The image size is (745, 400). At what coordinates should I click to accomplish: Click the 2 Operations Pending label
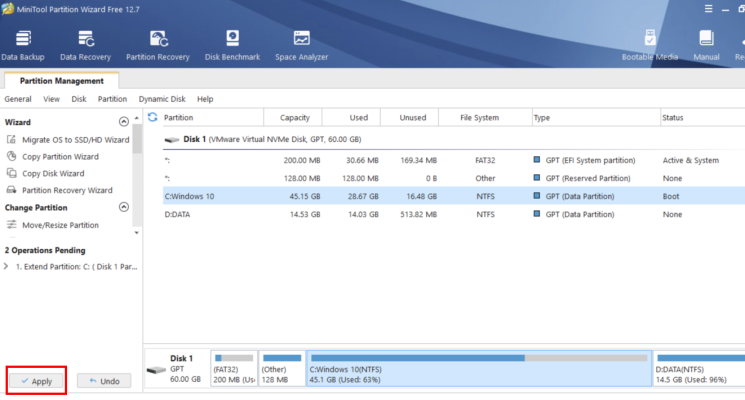coord(45,250)
